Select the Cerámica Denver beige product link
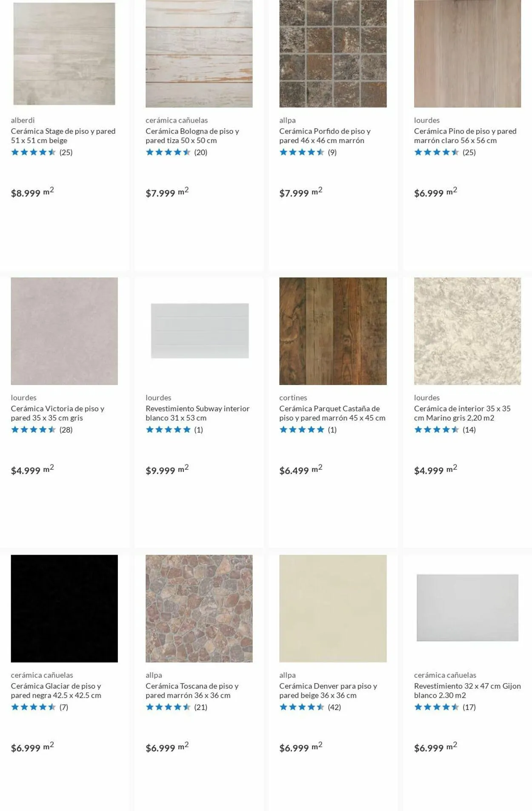The height and width of the screenshot is (811, 532). (328, 690)
